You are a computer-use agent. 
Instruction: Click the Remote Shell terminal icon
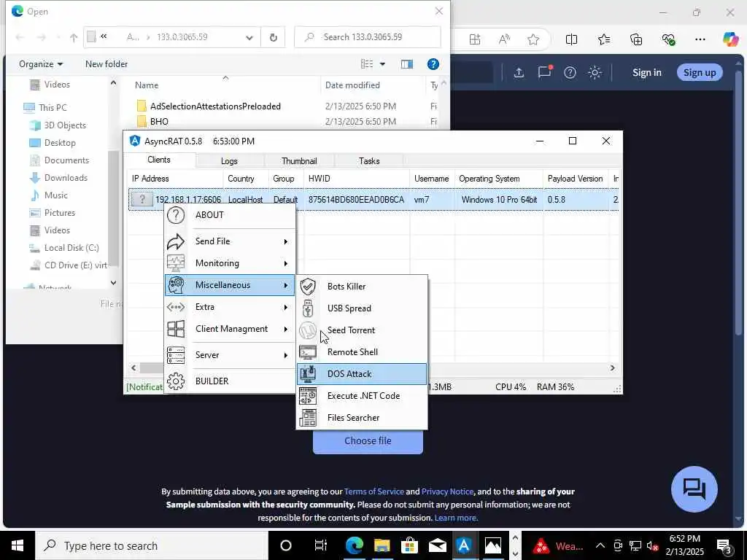(x=308, y=352)
